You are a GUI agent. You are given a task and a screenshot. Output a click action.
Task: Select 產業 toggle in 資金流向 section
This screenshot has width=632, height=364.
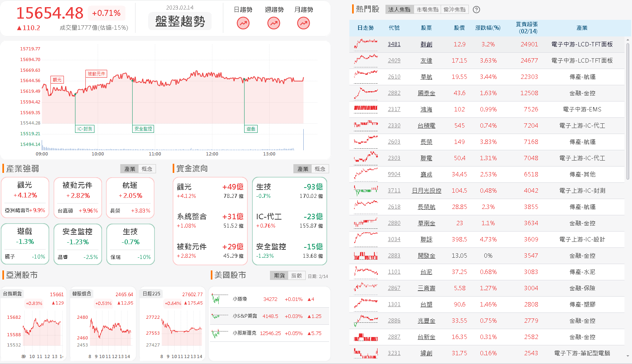click(x=303, y=169)
